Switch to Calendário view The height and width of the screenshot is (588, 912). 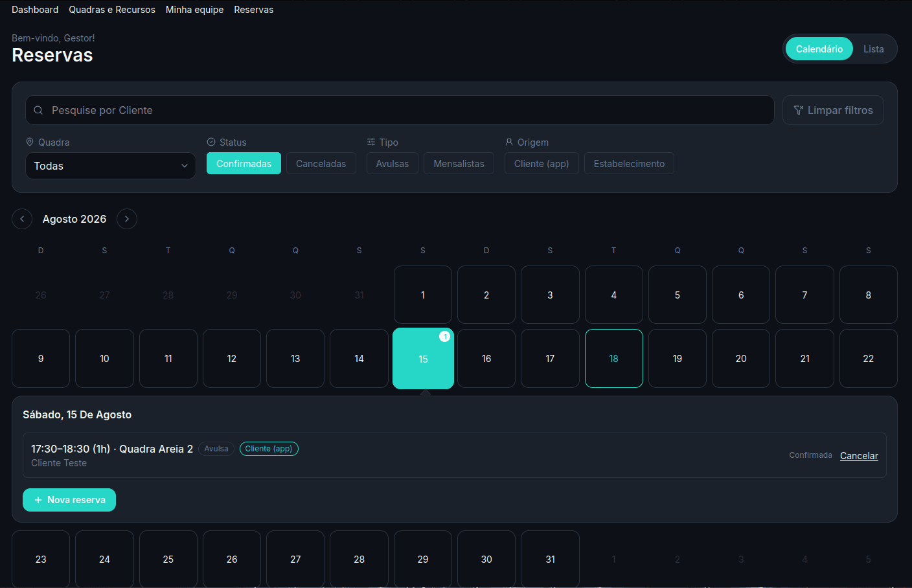[819, 49]
